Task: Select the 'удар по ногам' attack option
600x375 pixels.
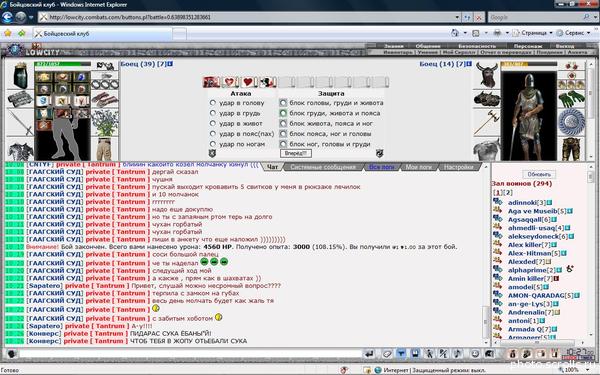Action: pyautogui.click(x=213, y=144)
